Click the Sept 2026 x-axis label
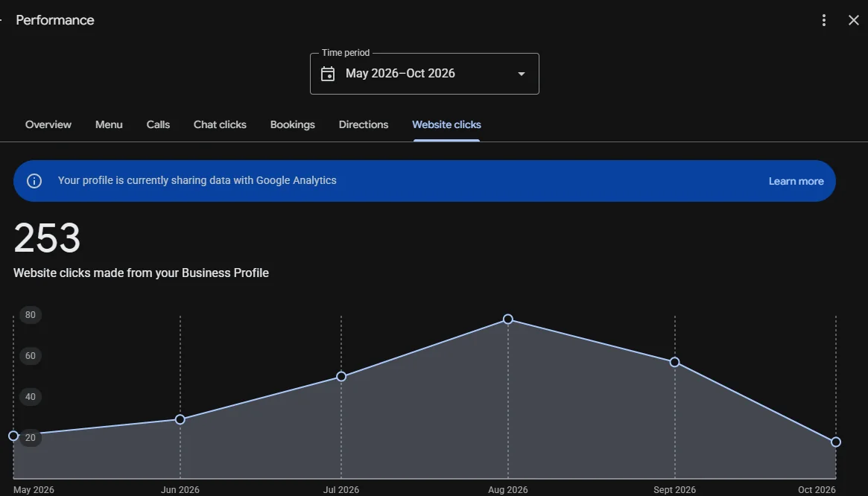Viewport: 868px width, 496px height. (674, 490)
